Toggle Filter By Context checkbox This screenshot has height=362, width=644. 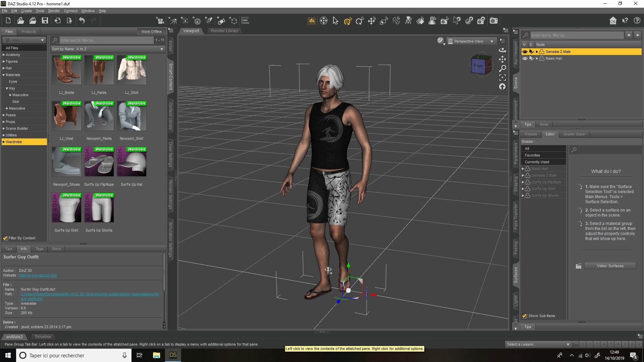[5, 238]
